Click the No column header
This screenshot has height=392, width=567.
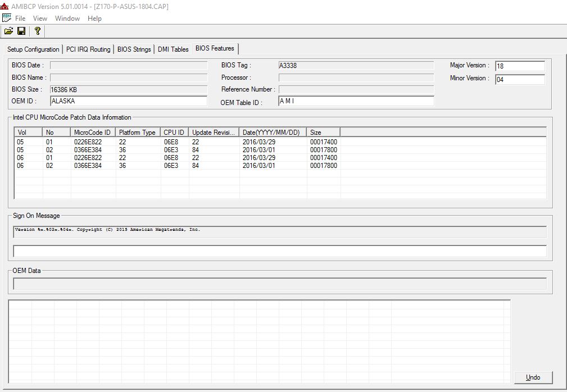(56, 132)
